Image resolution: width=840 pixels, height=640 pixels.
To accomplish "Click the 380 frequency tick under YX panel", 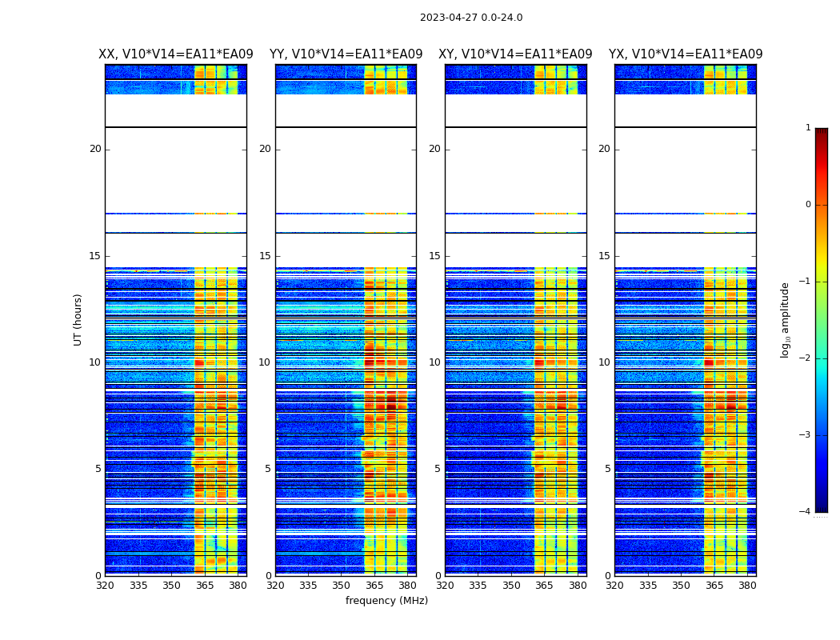I will (747, 586).
